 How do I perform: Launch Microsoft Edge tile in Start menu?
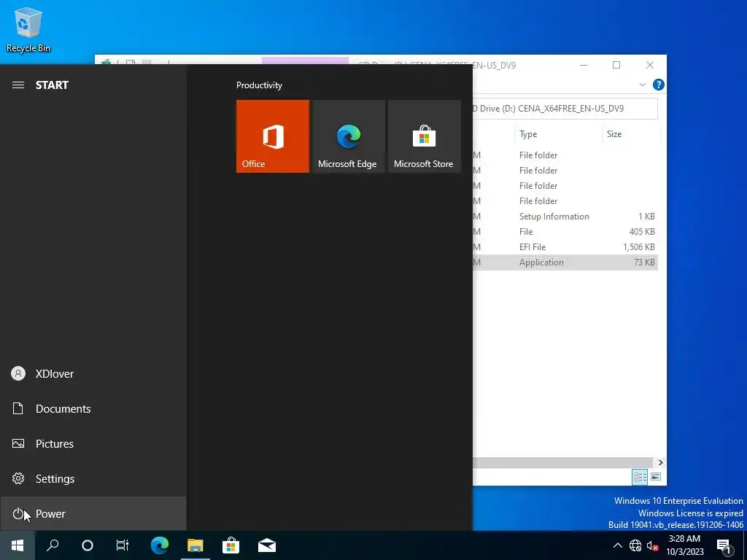348,136
